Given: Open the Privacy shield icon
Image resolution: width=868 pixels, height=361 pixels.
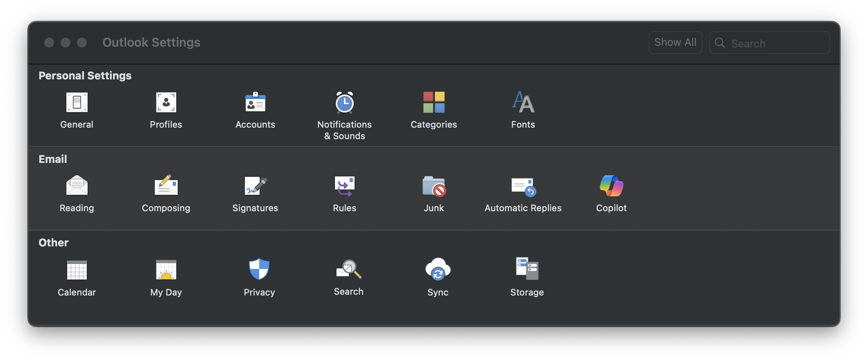Looking at the screenshot, I should click(x=259, y=269).
